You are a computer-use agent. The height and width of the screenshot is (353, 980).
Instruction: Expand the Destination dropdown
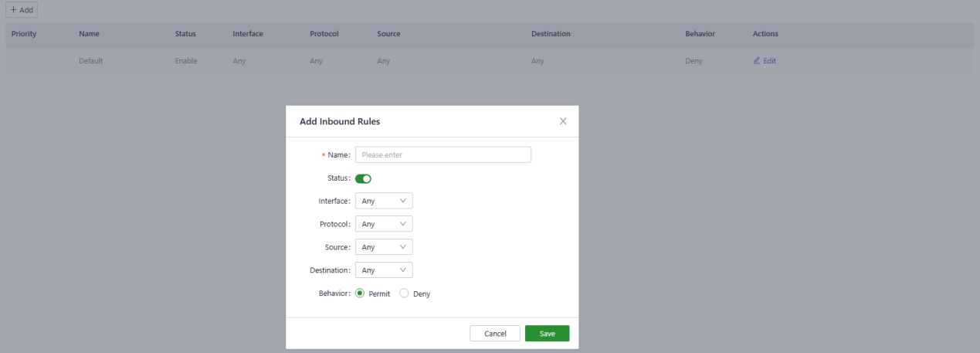(x=384, y=270)
